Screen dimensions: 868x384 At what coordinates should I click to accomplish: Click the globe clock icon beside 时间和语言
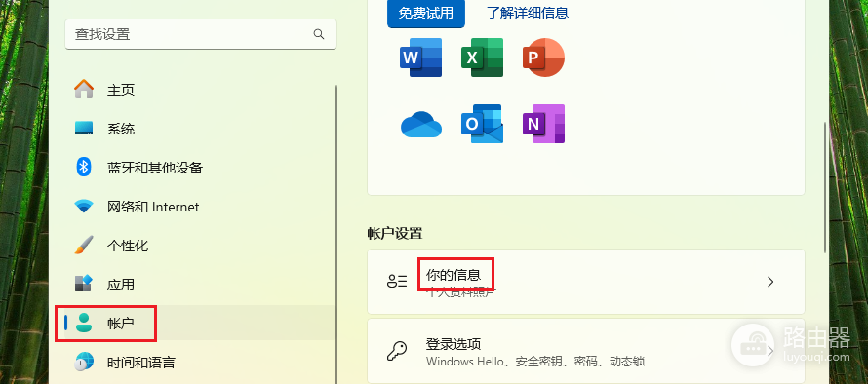(x=84, y=362)
